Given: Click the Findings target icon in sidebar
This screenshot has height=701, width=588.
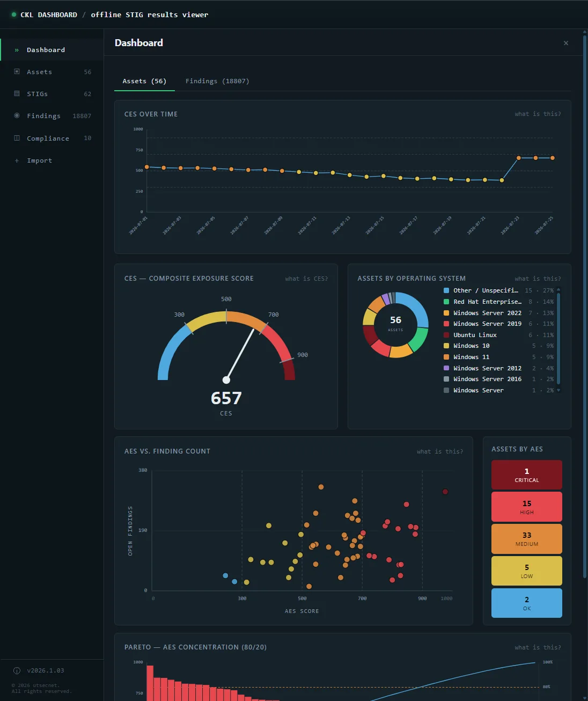Looking at the screenshot, I should (17, 115).
